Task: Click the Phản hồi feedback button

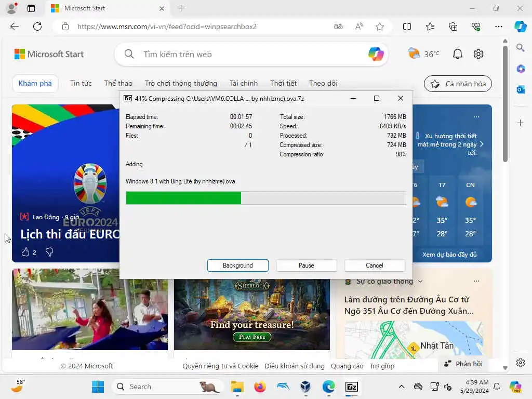Action: click(463, 364)
